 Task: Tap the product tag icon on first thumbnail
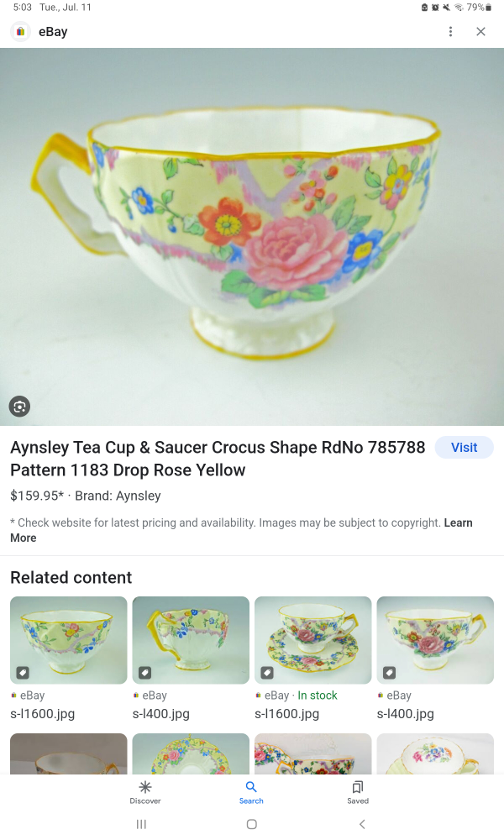pyautogui.click(x=23, y=672)
